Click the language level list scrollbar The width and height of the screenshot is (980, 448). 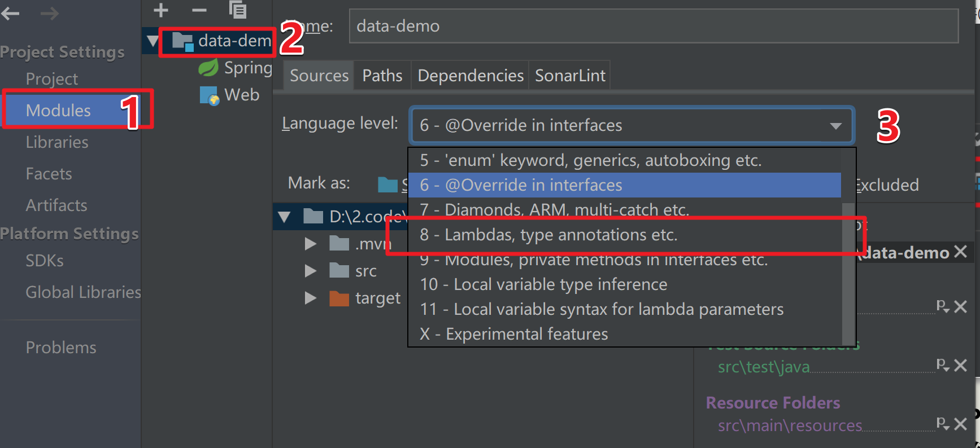pyautogui.click(x=848, y=271)
